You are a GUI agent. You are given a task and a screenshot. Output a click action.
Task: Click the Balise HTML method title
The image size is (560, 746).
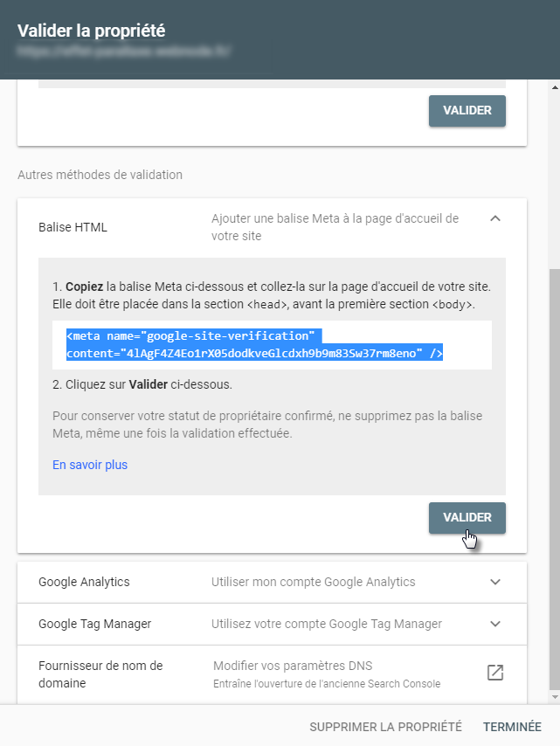(73, 227)
